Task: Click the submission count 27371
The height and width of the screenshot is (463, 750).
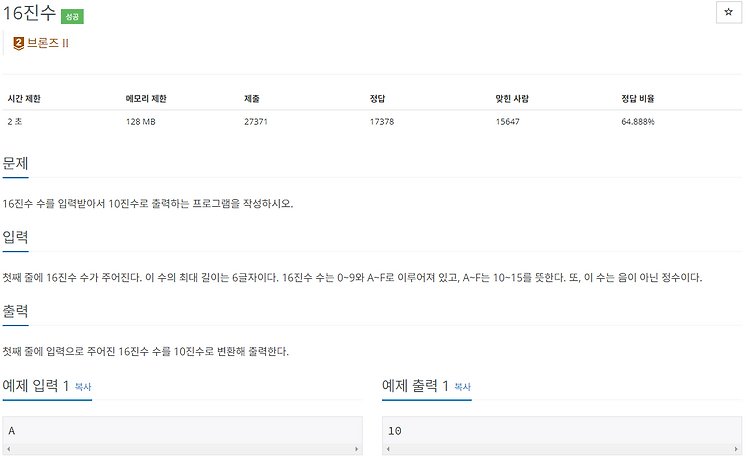Action: click(x=255, y=121)
